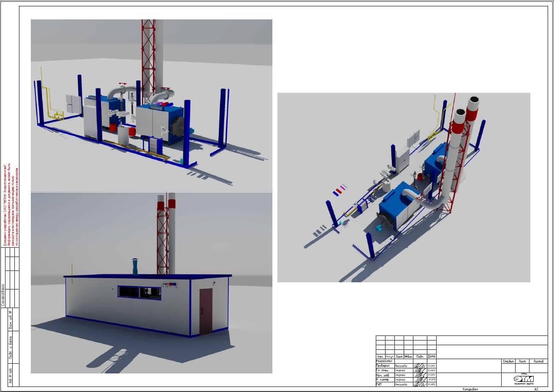Click the ETM company logo in title block
Screen dimensions: 554x392
(523, 379)
